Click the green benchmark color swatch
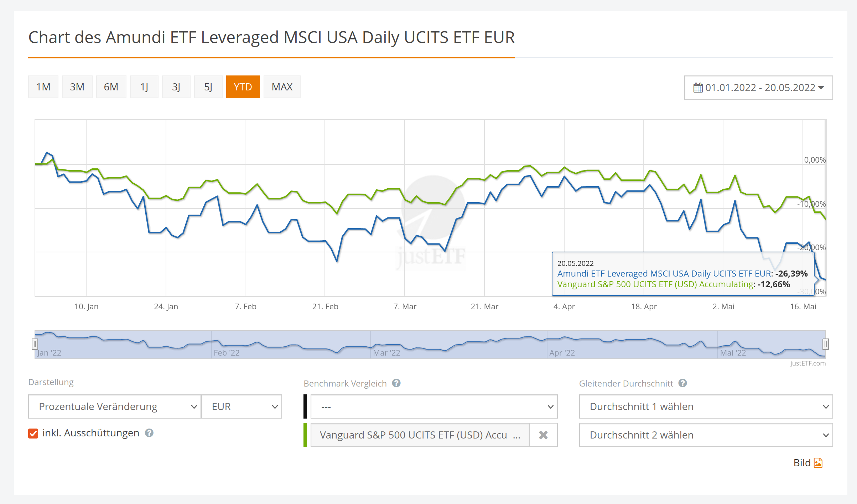 305,435
